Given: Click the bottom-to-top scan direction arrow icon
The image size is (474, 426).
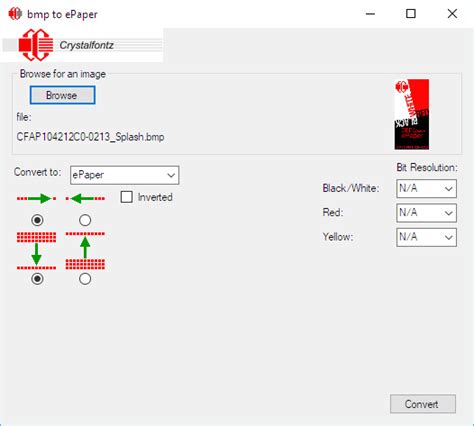Looking at the screenshot, I should pos(85,251).
